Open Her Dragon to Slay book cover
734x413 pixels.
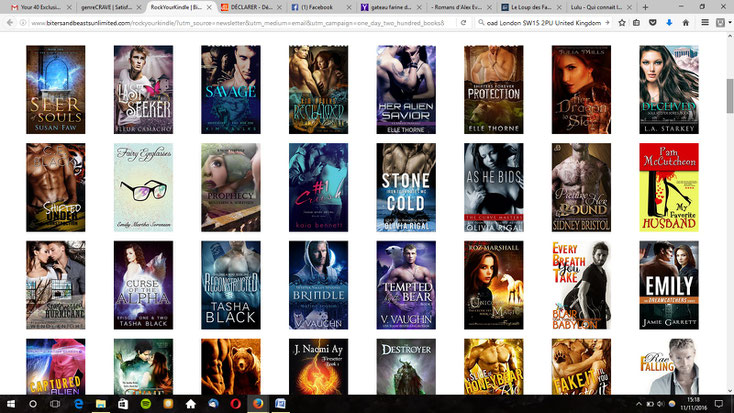pos(581,89)
